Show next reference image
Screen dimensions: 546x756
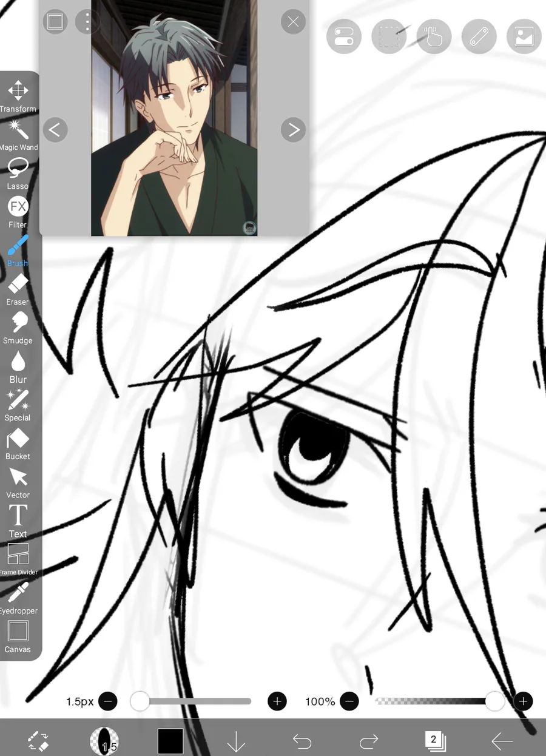[294, 129]
